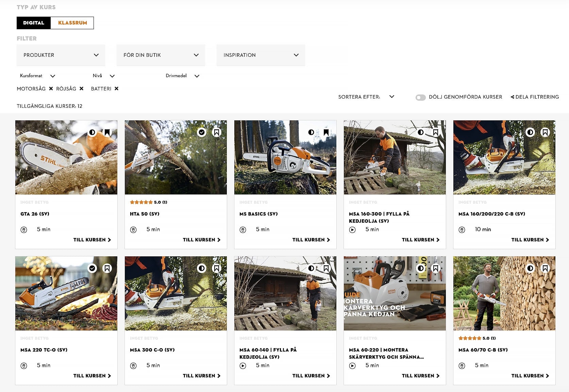The width and height of the screenshot is (569, 392).
Task: Bookmark the GTA 26 (SV) course
Action: pos(107,132)
